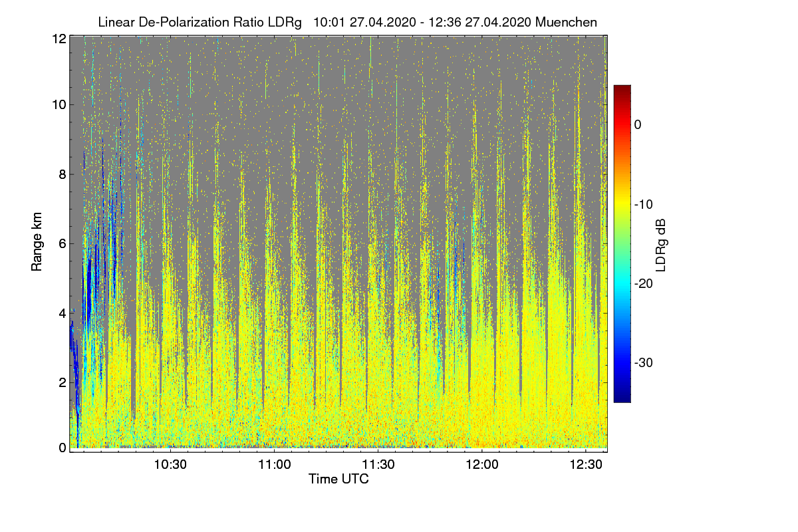Click the start time '10:01 27.04.2020' in title
This screenshot has height=532, width=798.
click(364, 22)
